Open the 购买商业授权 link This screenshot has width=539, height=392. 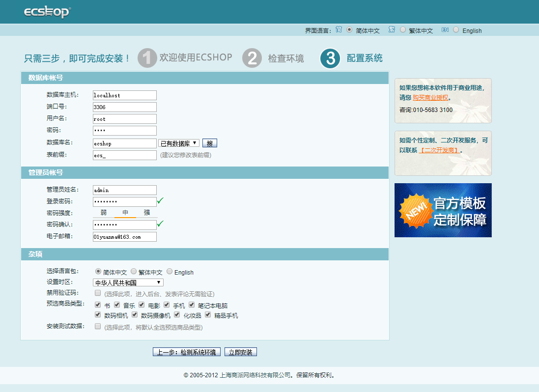click(430, 98)
